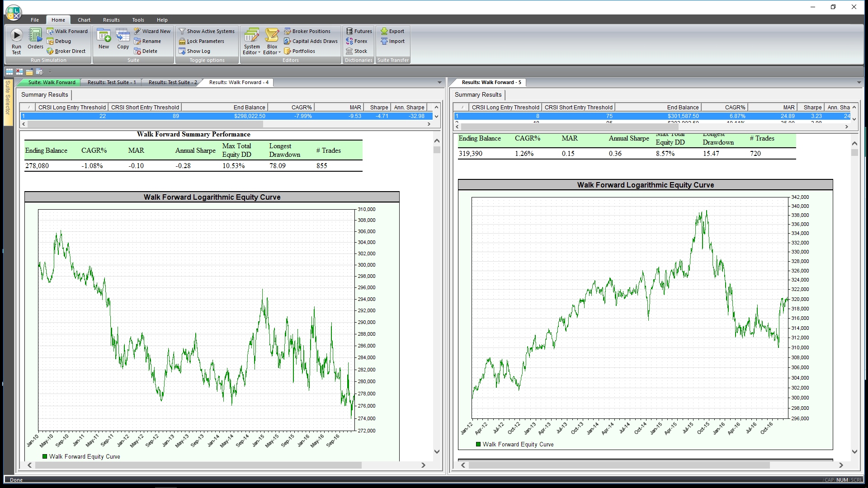Click the Walk Forward ribbon button

coord(67,31)
